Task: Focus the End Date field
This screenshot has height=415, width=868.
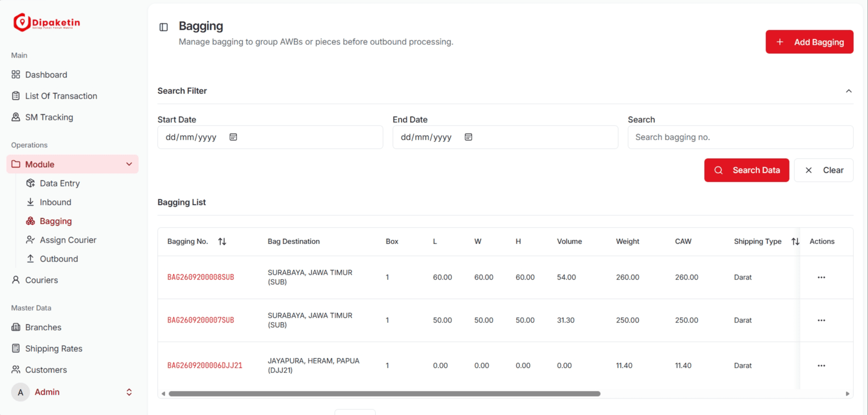Action: (x=505, y=137)
